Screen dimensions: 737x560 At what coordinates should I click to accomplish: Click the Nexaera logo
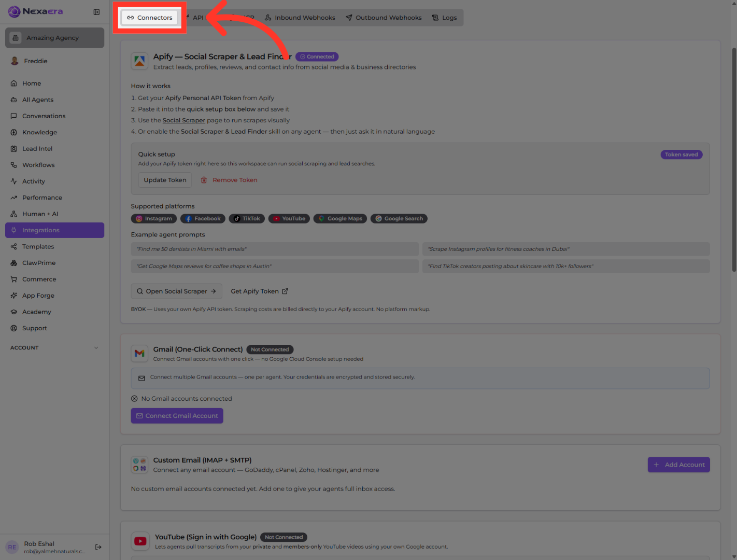click(35, 11)
